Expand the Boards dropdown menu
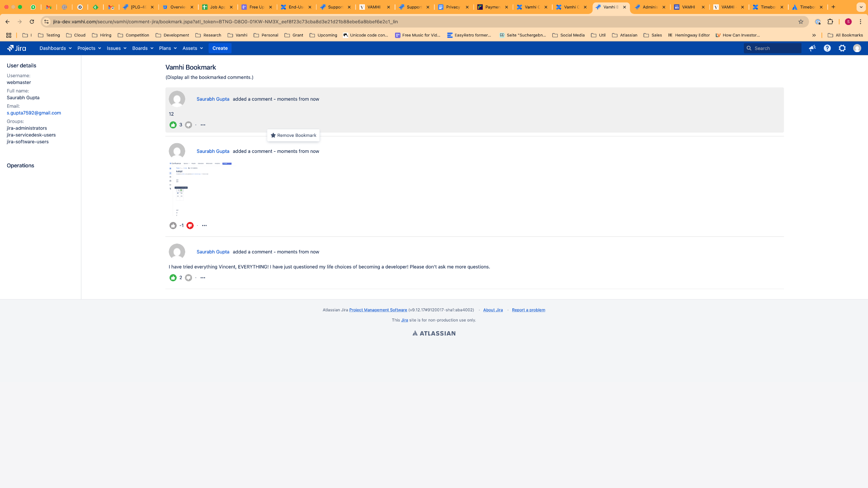This screenshot has width=868, height=488. pyautogui.click(x=142, y=48)
